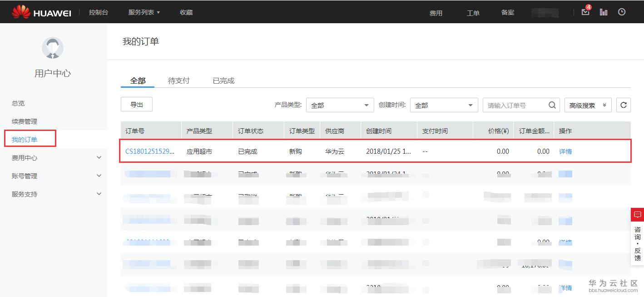Viewport: 644px width, 297px height.
Task: Open the user avatar in 用户中心 panel
Action: [53, 47]
